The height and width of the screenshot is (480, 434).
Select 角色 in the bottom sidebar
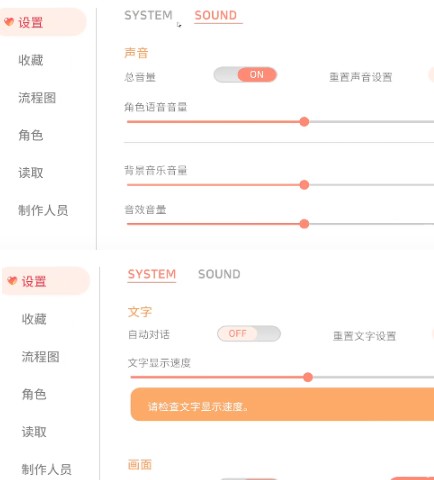[34, 394]
